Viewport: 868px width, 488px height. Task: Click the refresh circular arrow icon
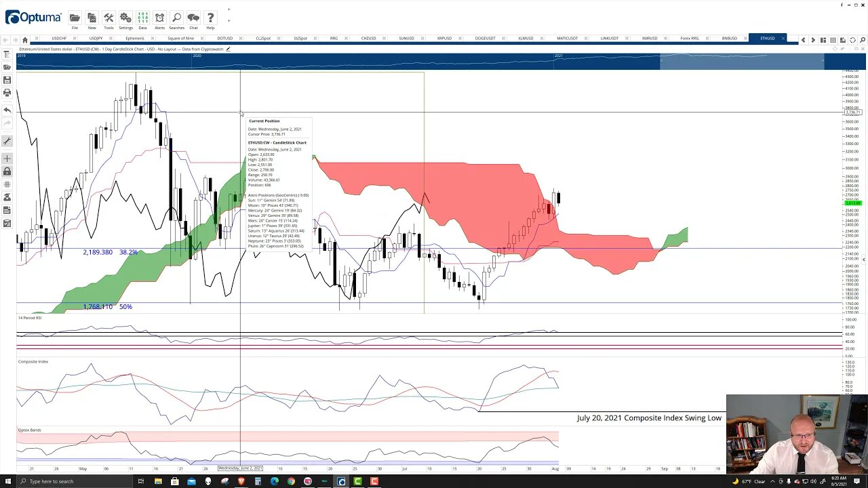point(852,40)
